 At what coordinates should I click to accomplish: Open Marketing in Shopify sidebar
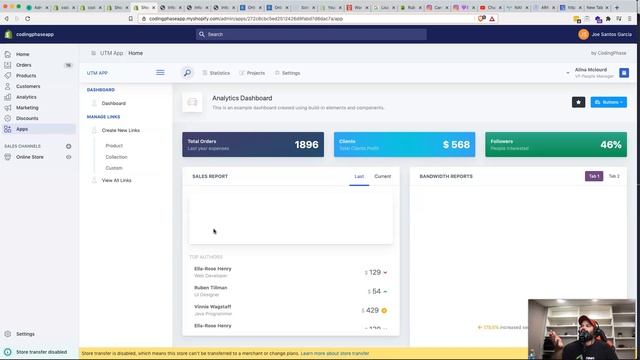click(27, 107)
